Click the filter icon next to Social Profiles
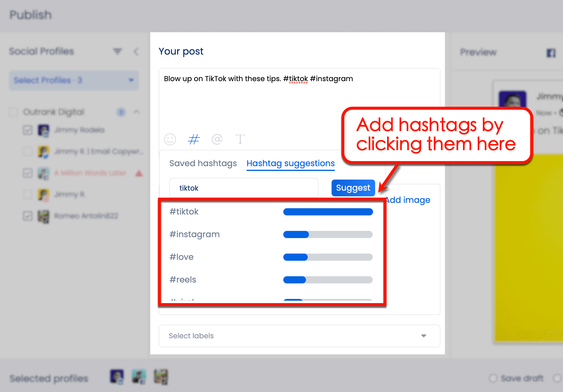 (117, 51)
